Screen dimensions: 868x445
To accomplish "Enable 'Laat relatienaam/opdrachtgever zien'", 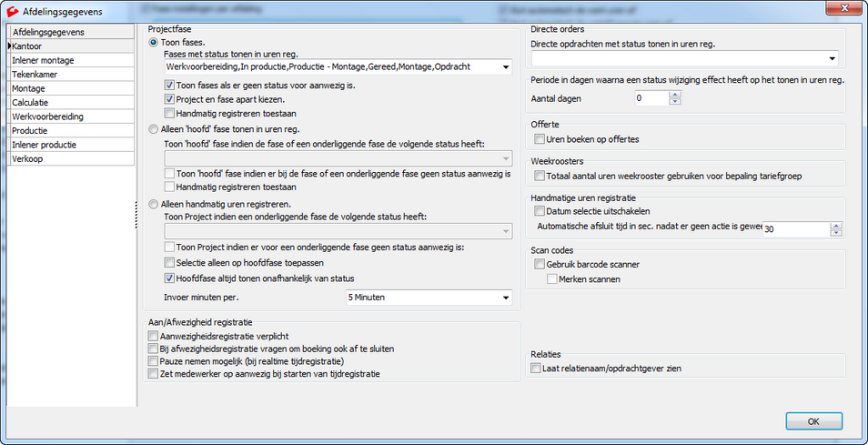I will coord(535,368).
